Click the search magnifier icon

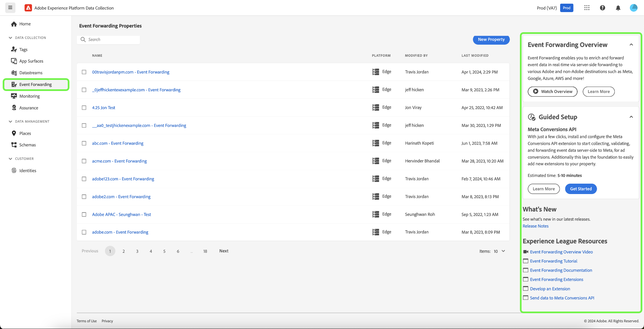click(83, 39)
